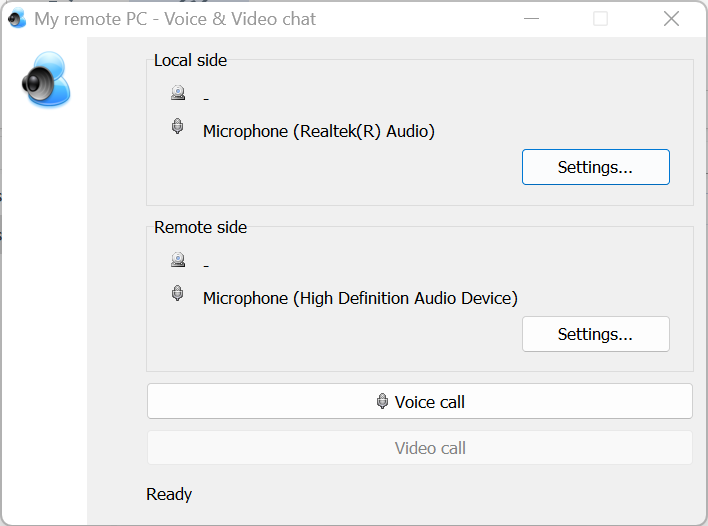Image resolution: width=708 pixels, height=526 pixels.
Task: Click the window title 'My remote PC - Voice & Video chat'
Action: coord(175,19)
